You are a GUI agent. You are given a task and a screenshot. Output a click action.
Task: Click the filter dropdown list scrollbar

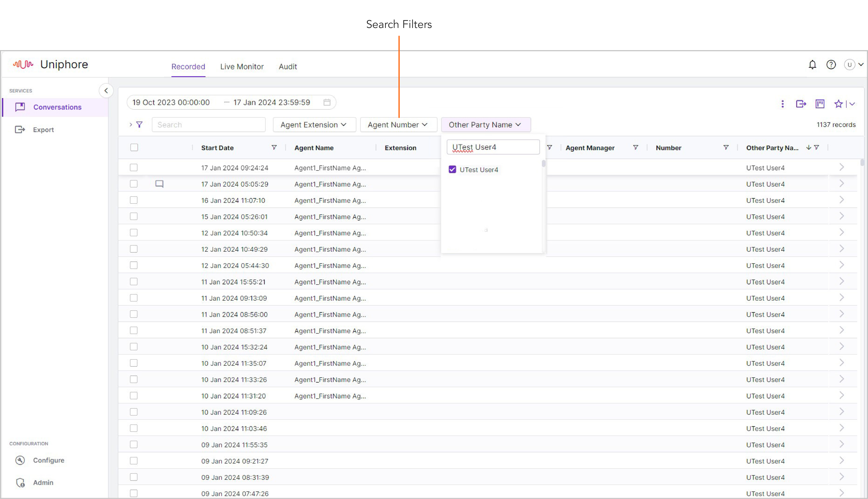click(544, 164)
